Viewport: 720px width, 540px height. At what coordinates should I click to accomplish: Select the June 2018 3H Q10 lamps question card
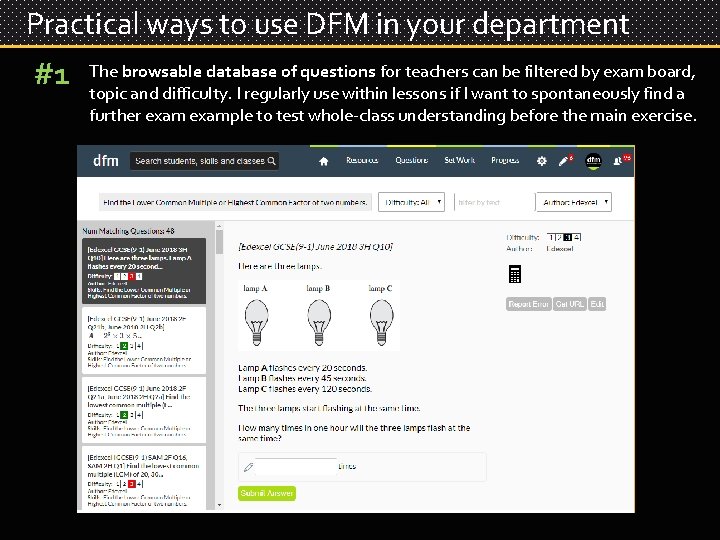click(144, 271)
